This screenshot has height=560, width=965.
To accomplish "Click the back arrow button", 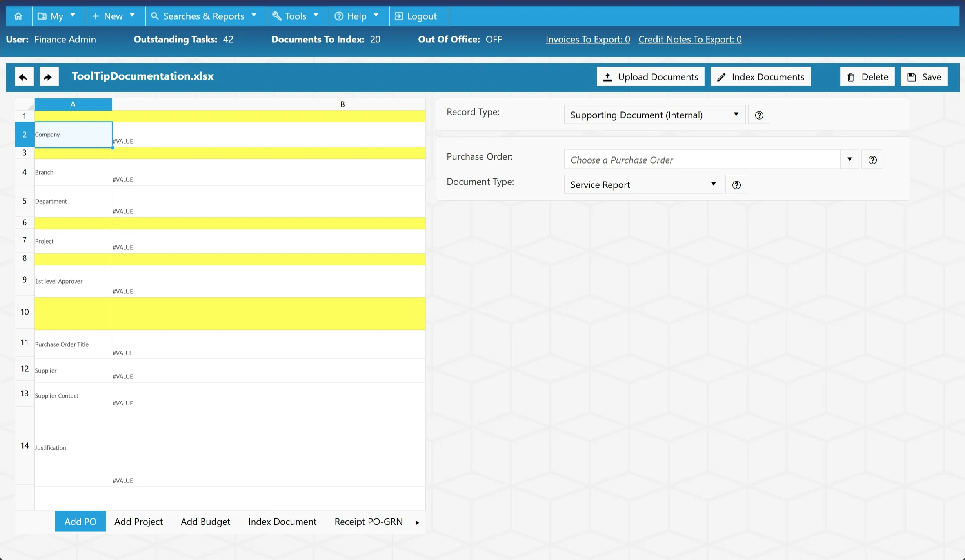I will tap(24, 77).
